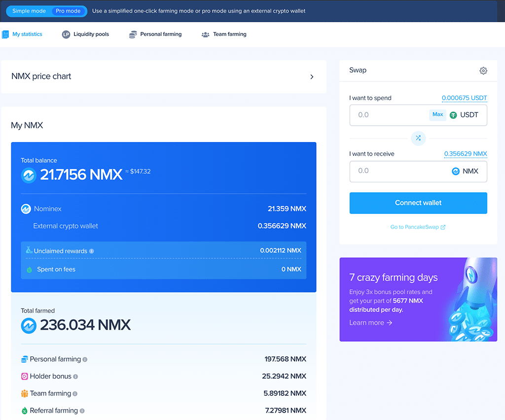
Task: Open the Team farming tab
Action: pos(224,34)
